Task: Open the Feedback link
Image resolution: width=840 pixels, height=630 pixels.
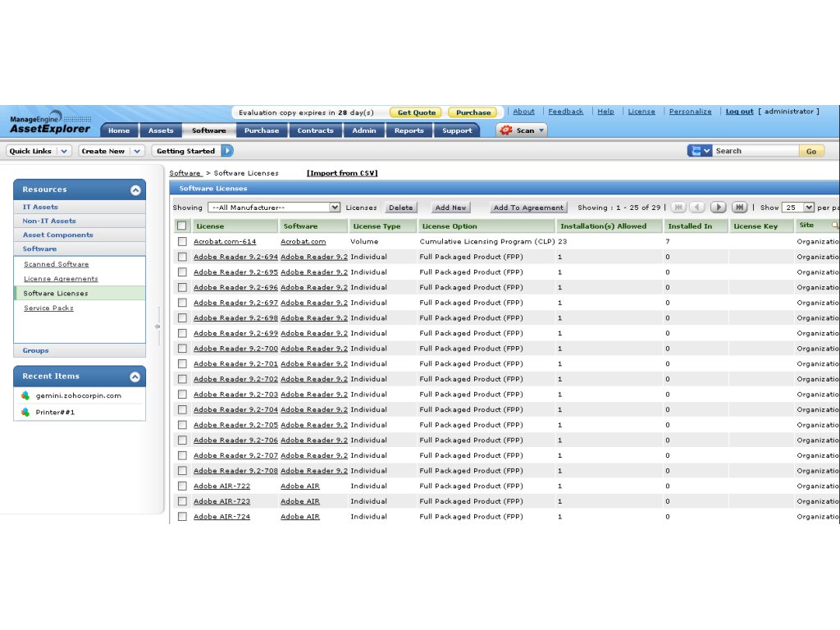Action: tap(566, 112)
